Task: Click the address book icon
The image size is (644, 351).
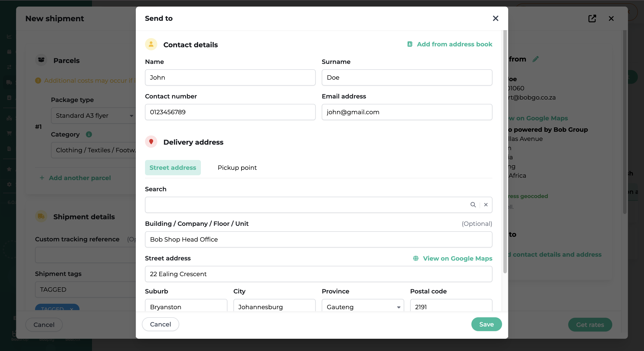Action: click(x=410, y=44)
